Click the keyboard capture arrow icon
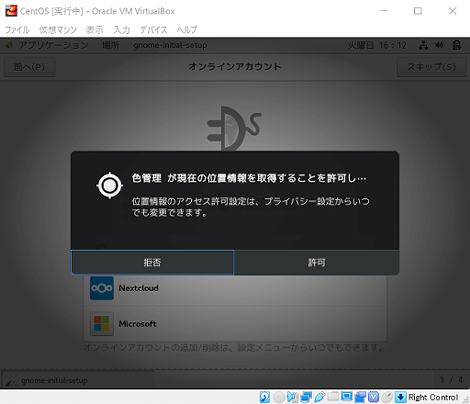The width and height of the screenshot is (470, 404). click(401, 397)
